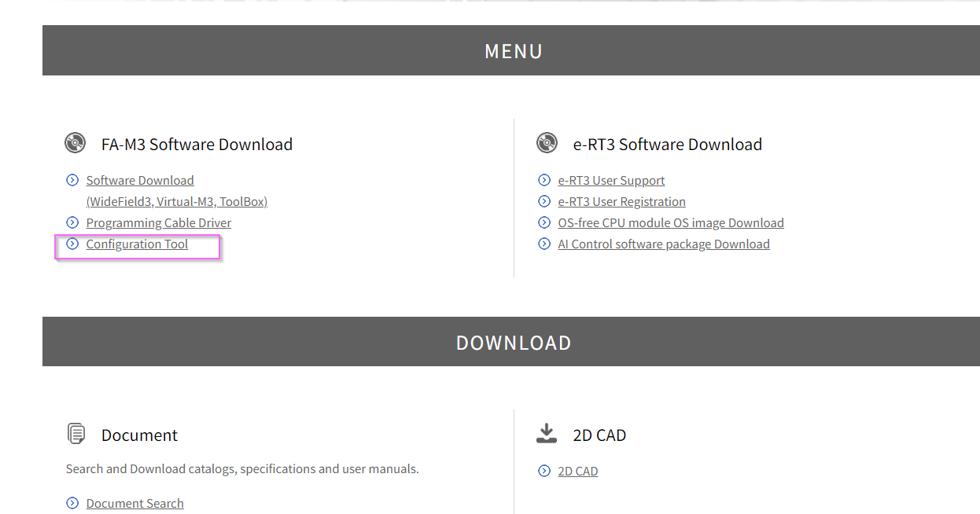Open the e-RT3 User Support link
The width and height of the screenshot is (980, 514).
611,181
